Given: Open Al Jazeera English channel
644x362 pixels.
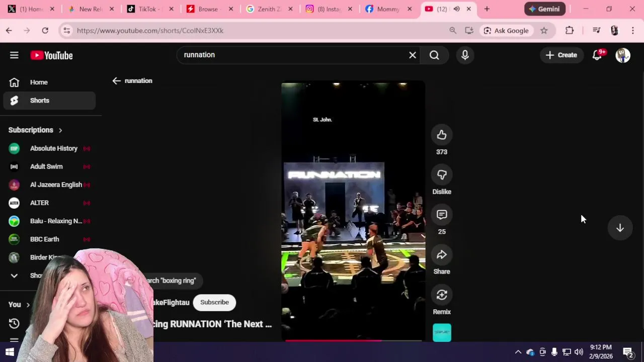Looking at the screenshot, I should coord(49,185).
